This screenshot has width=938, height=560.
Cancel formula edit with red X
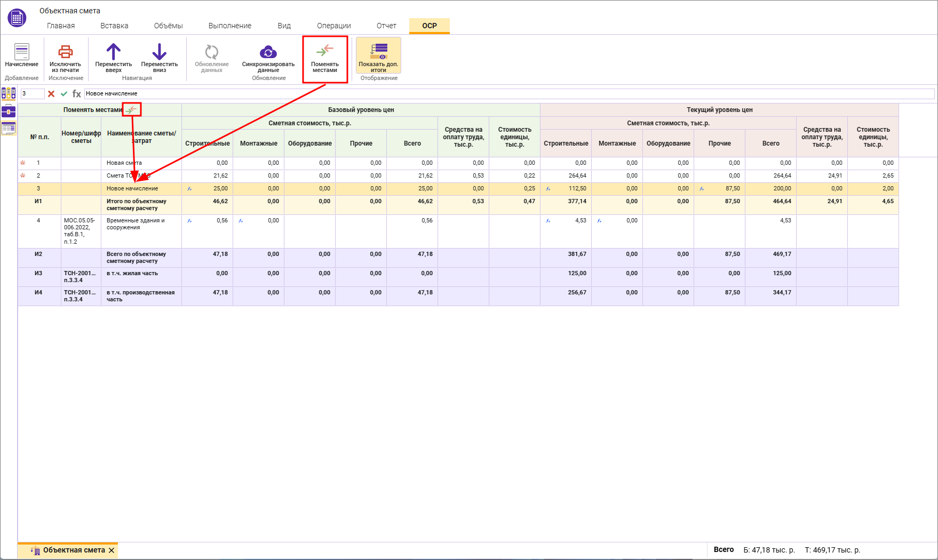(51, 94)
